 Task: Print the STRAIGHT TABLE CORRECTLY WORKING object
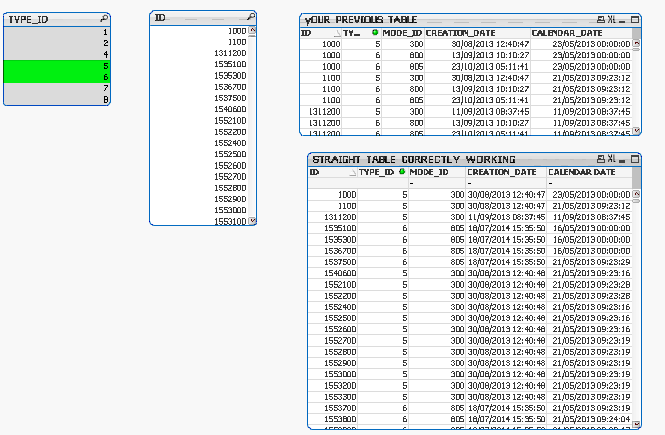[601, 159]
